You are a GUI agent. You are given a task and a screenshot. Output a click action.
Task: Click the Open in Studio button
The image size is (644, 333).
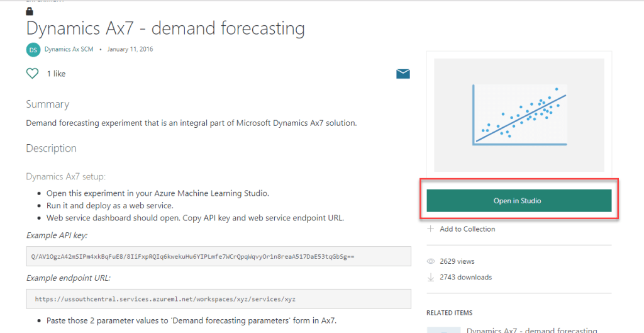[519, 201]
